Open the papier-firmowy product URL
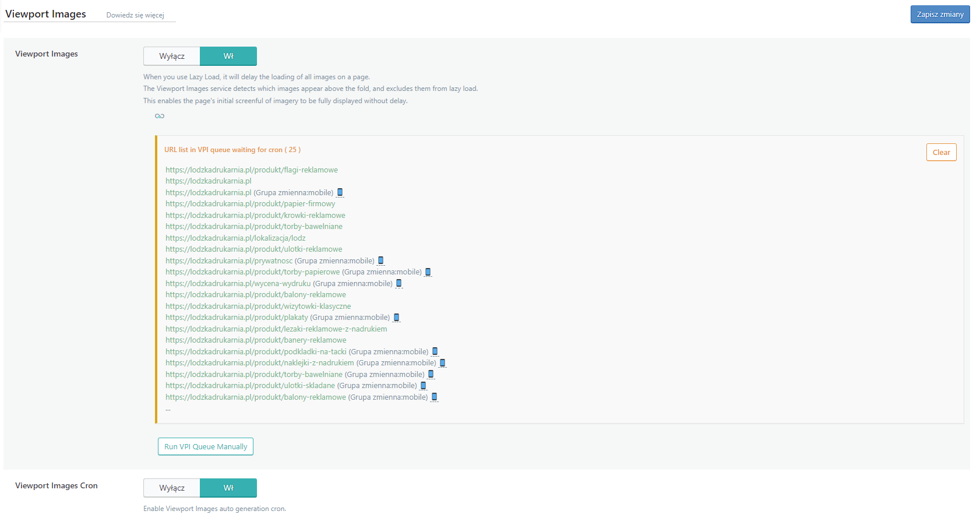 point(251,204)
